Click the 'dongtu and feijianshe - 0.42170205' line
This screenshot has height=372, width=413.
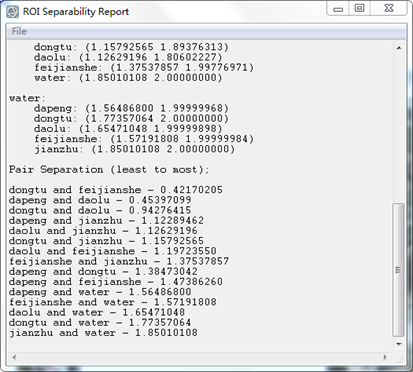coord(116,190)
